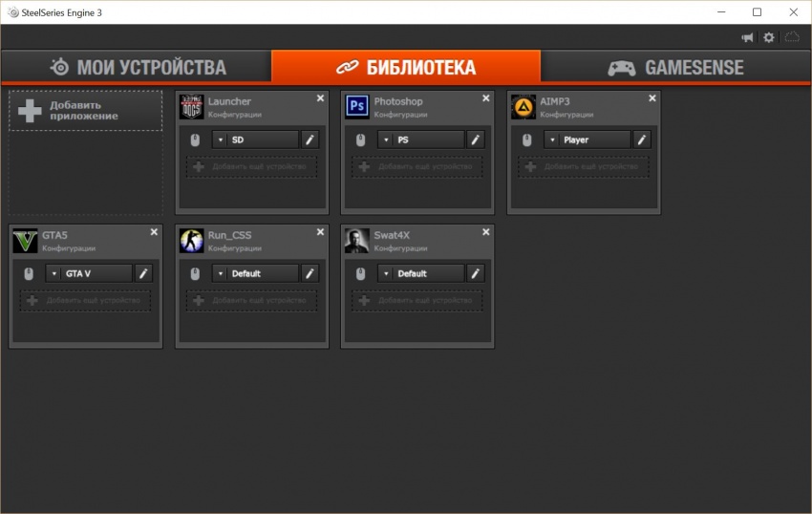Expand the Player configuration dropdown
This screenshot has width=812, height=514.
[588, 139]
